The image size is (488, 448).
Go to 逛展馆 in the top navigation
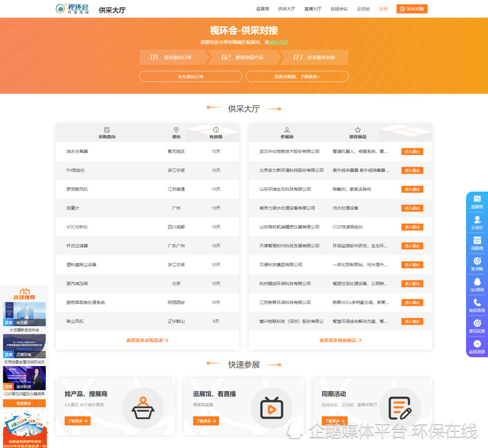pyautogui.click(x=263, y=9)
